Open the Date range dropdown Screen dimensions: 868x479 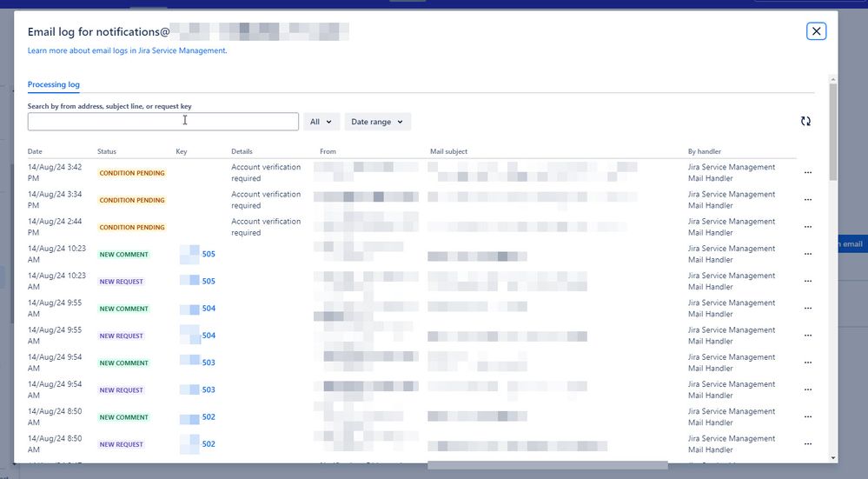pyautogui.click(x=378, y=122)
